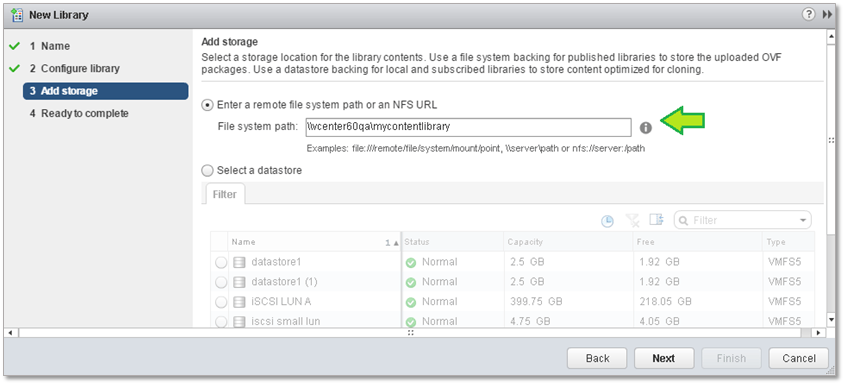
Task: Click the recent filter clock icon
Action: 607,221
